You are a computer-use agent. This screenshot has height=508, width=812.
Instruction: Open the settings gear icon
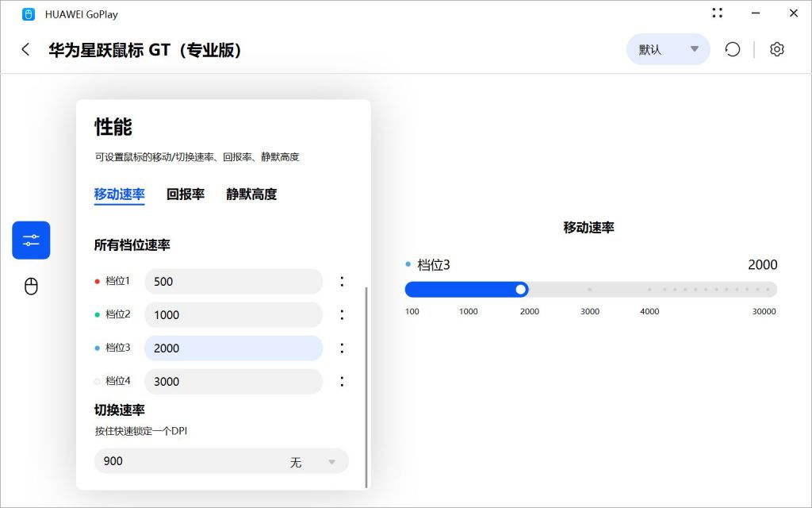777,49
